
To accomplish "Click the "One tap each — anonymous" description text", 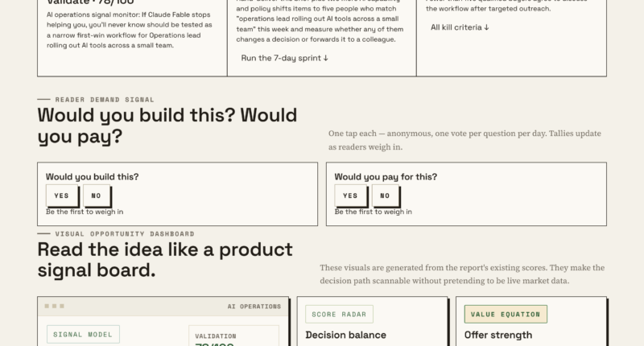I will point(464,140).
